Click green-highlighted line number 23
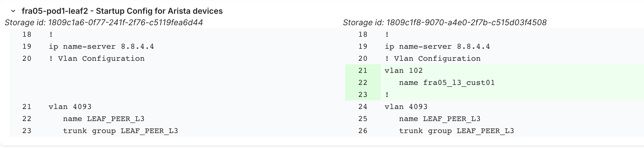 (x=363, y=95)
